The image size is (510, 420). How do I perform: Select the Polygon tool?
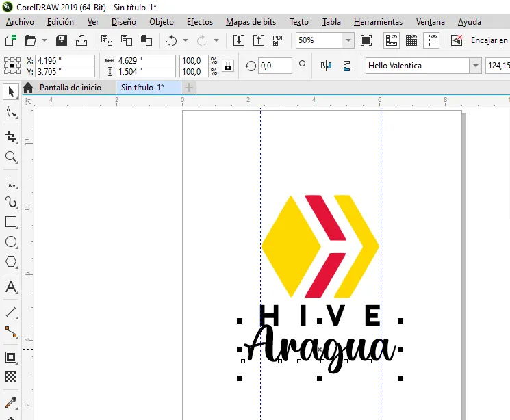coord(12,261)
